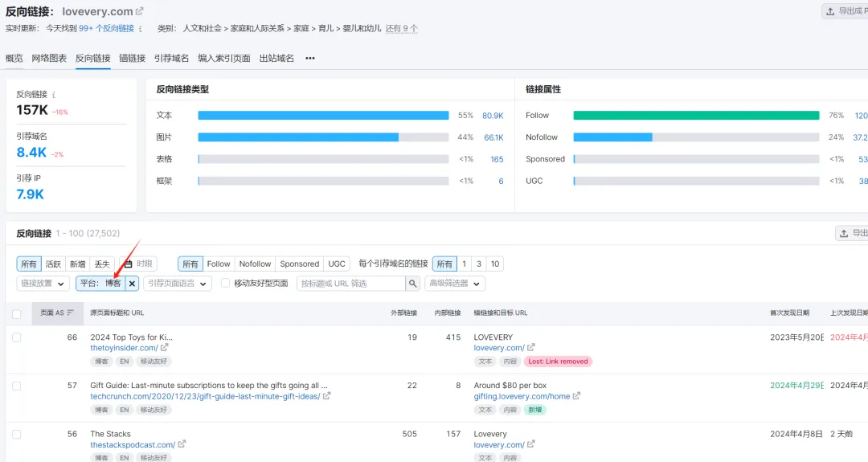Screen dimensions: 868x462
Task: Switch to the 引荐域名 tab
Action: point(172,58)
